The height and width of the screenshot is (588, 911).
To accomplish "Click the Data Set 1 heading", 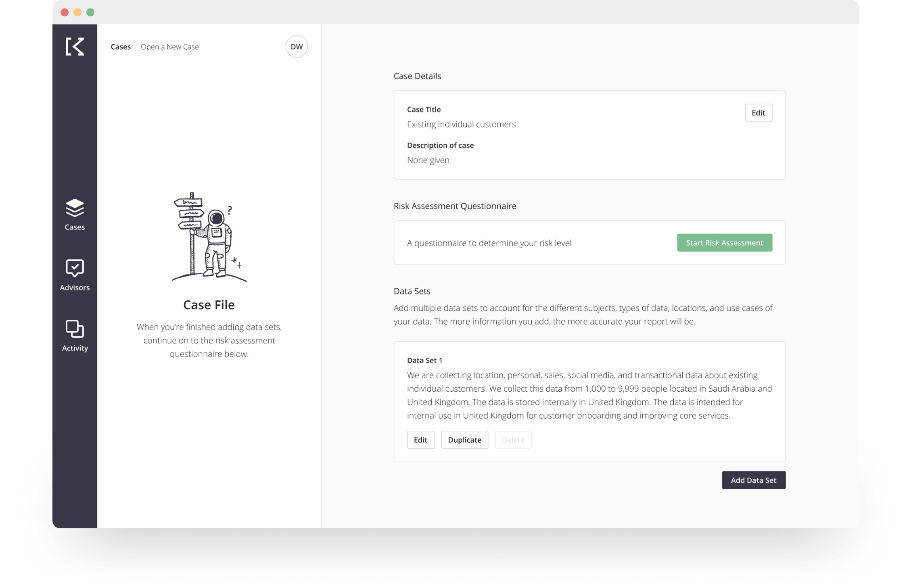I will (425, 360).
